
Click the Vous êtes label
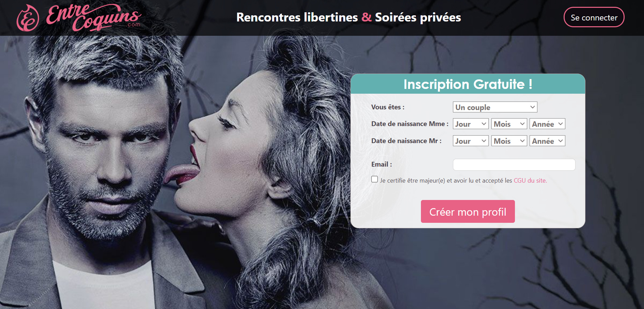[x=388, y=107]
